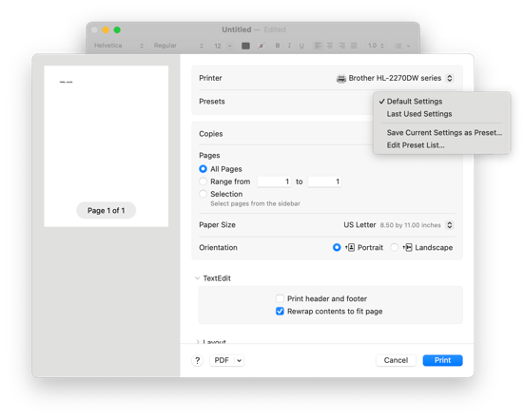Enable the Print header and footer checkbox
Image resolution: width=524 pixels, height=420 pixels.
[280, 298]
